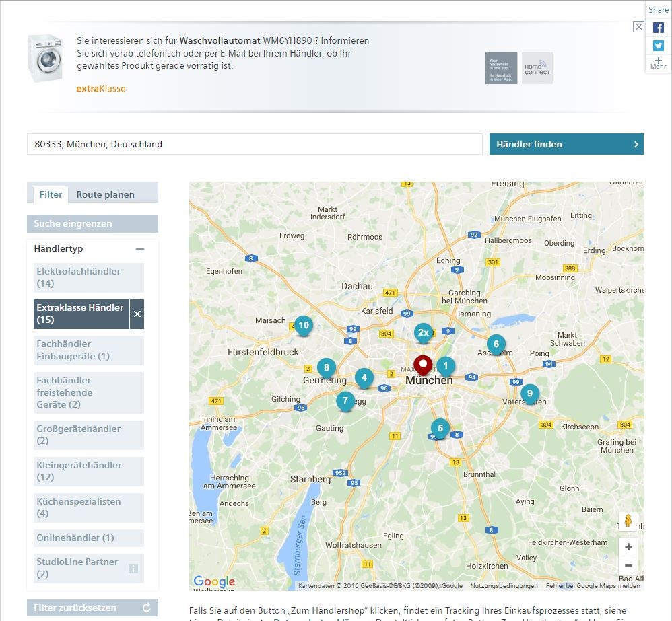Viewport: 672px width, 621px height.
Task: Show StudioLine Partner info icon
Action: [x=133, y=569]
